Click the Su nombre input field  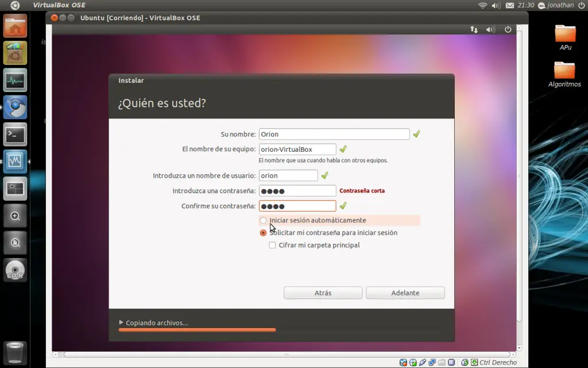[x=334, y=134]
